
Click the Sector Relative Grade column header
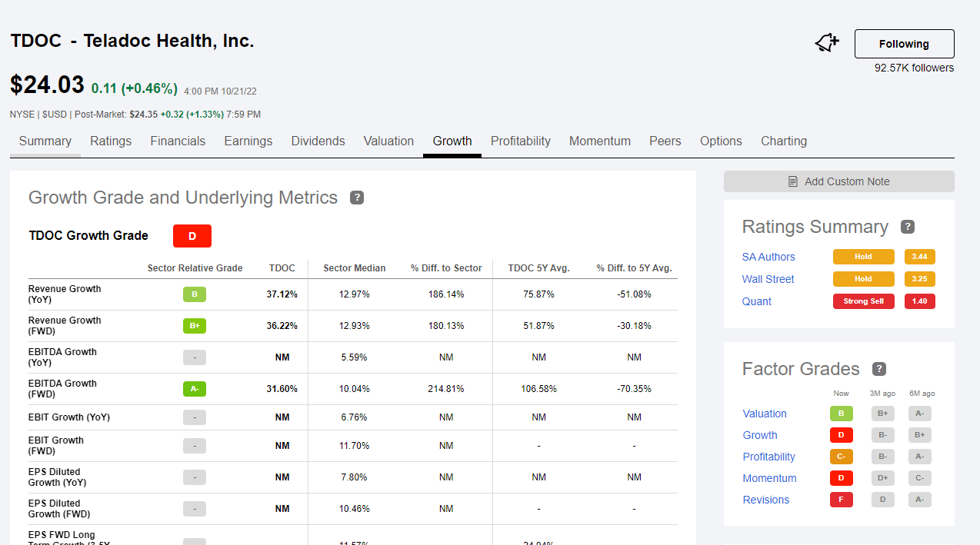pyautogui.click(x=195, y=268)
